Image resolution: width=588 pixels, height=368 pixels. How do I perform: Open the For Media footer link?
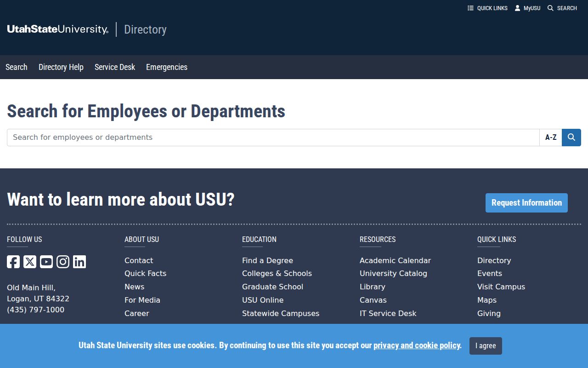142,300
